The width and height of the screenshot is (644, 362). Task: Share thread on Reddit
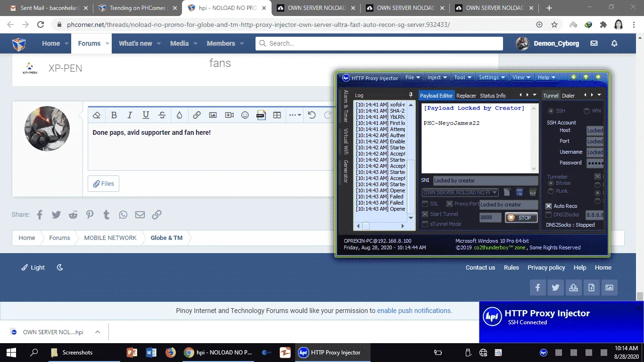click(73, 214)
